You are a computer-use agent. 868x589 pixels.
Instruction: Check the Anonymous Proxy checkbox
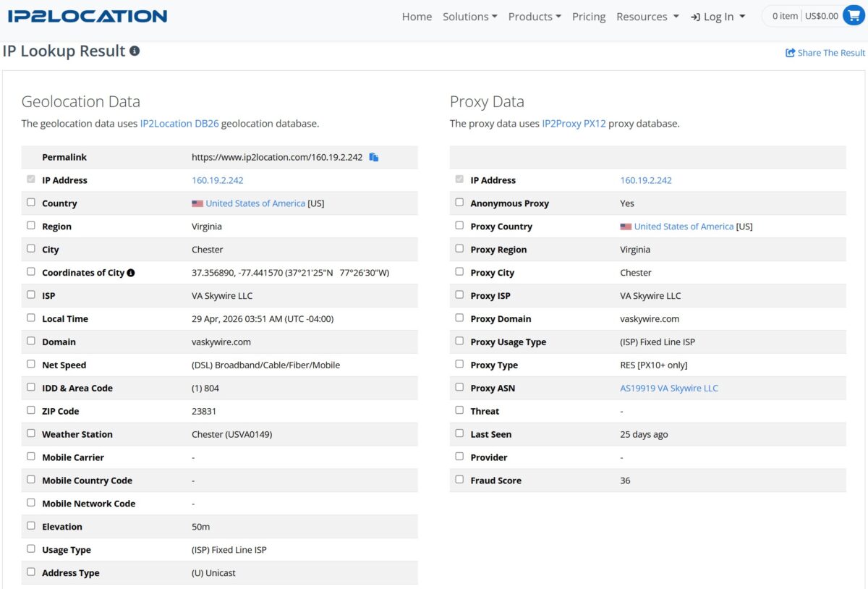pyautogui.click(x=459, y=203)
